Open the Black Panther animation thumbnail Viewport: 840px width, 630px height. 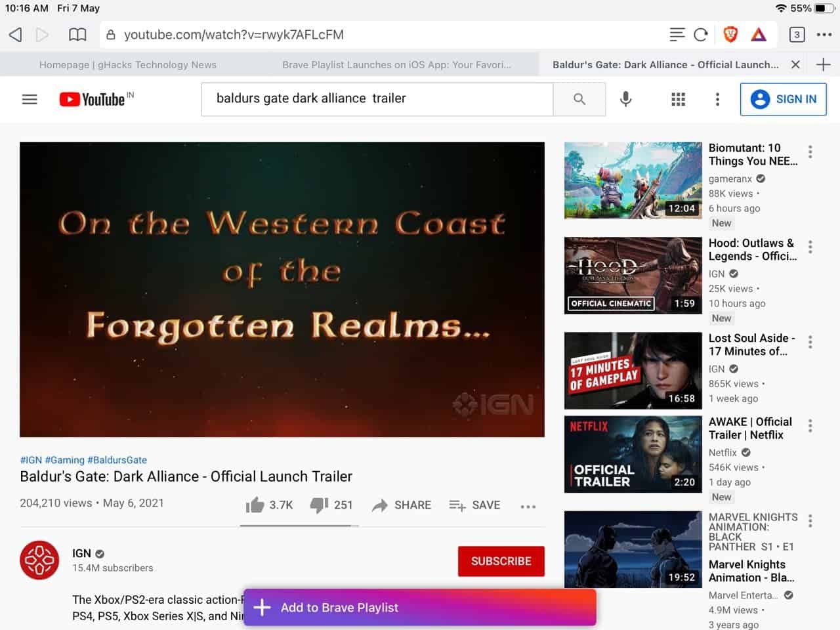pos(633,549)
